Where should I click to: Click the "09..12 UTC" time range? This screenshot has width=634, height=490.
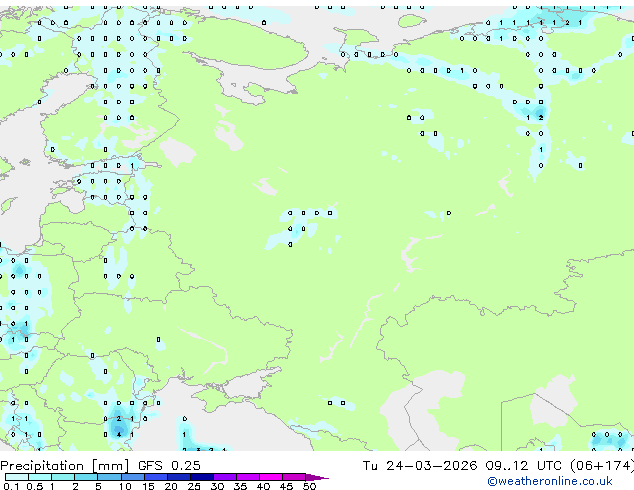point(523,465)
